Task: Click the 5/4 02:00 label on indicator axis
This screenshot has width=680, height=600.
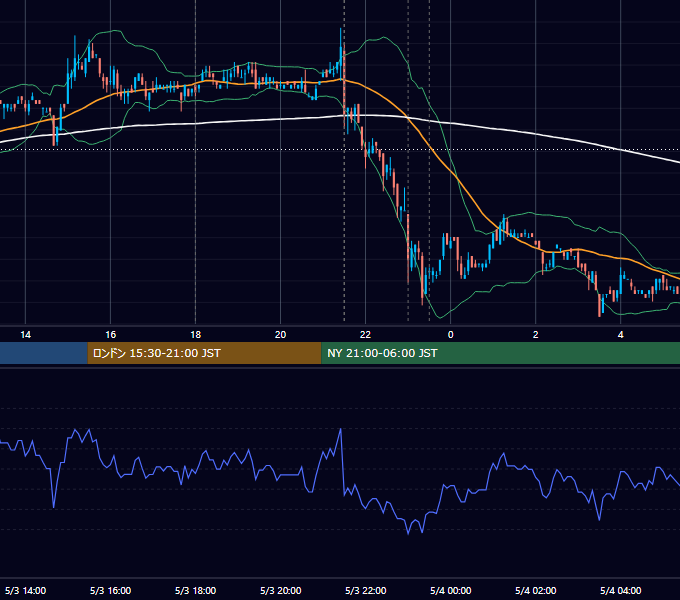Action: [x=536, y=590]
